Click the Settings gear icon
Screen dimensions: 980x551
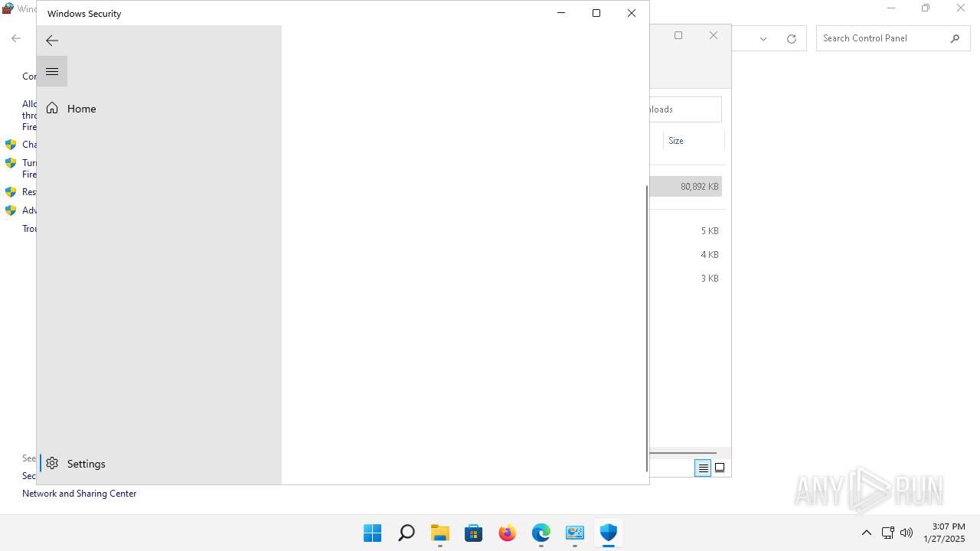pos(52,463)
